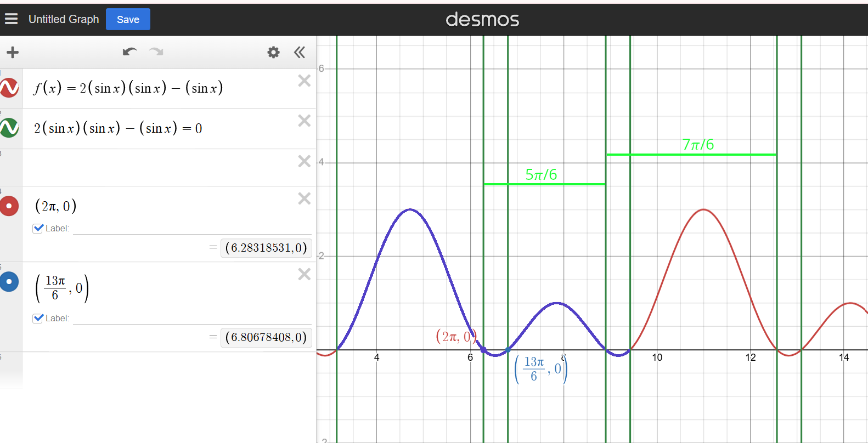Uncheck Label for point (2π, 0)
Viewport: 868px width, 443px height.
[38, 229]
